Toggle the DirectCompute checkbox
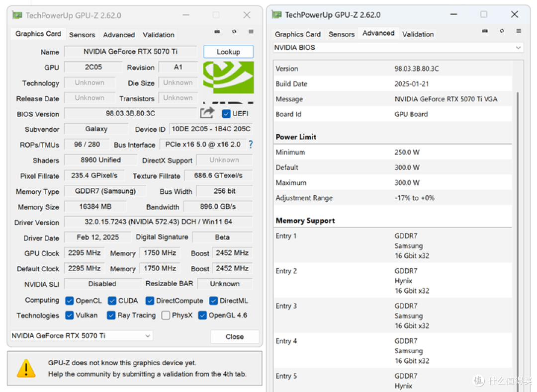The image size is (537, 392). [150, 301]
